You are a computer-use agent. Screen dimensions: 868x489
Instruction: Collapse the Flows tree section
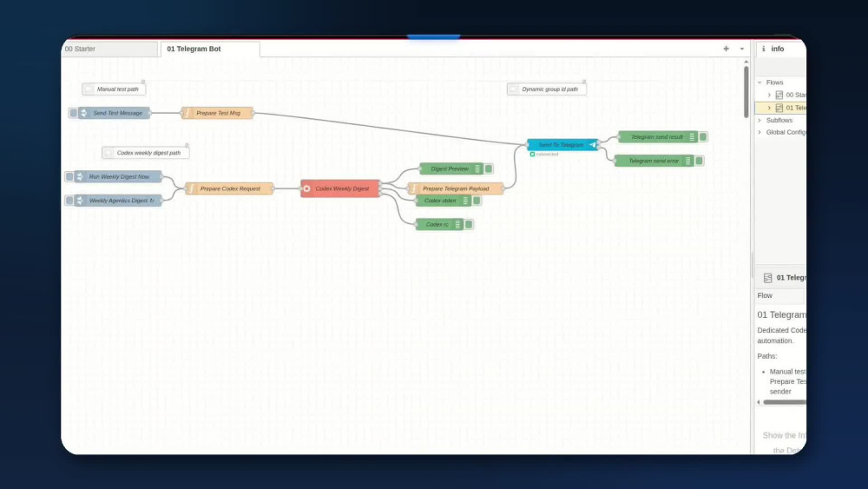[x=760, y=82]
